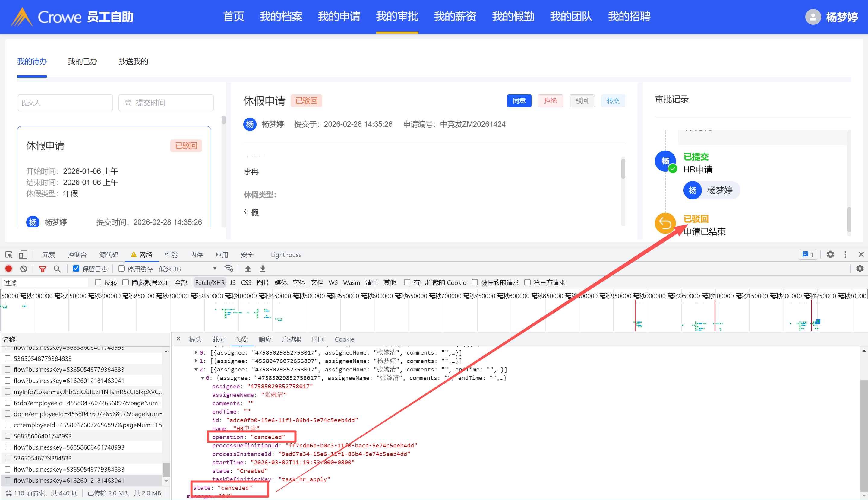Click the 转交 transfer button
The width and height of the screenshot is (868, 500).
click(x=613, y=100)
